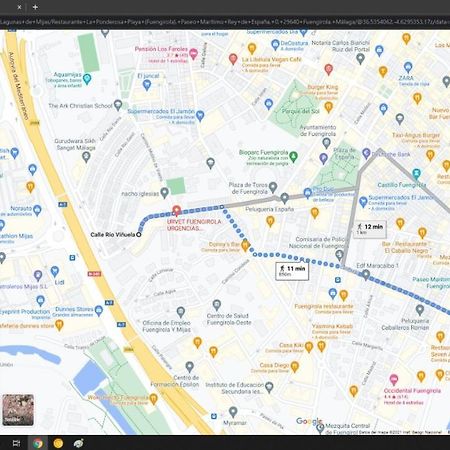The width and height of the screenshot is (450, 450).
Task: Click the Comisaría de Policía Nacional marker
Action: [339, 255]
